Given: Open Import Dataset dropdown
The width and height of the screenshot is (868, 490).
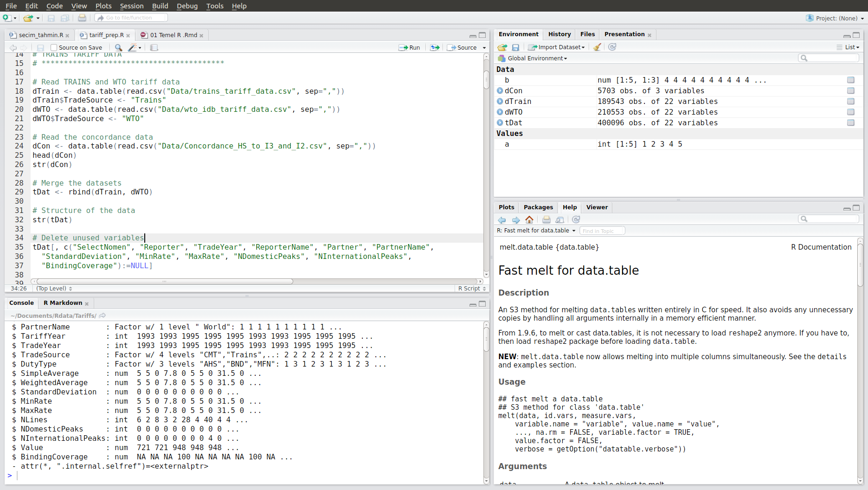Looking at the screenshot, I should pyautogui.click(x=557, y=47).
